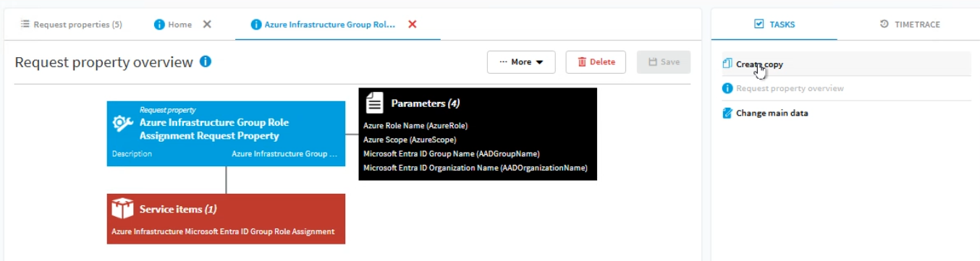
Task: Click the Request property overview page heading
Action: [104, 62]
